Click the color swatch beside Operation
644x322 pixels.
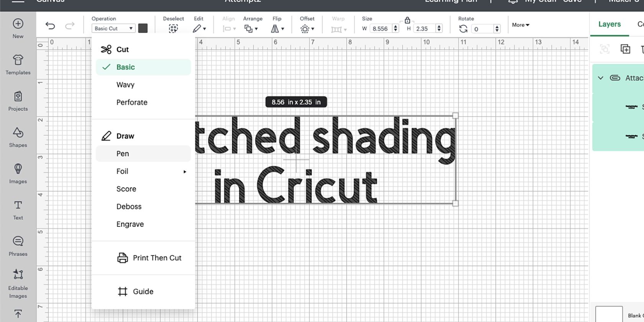click(143, 28)
